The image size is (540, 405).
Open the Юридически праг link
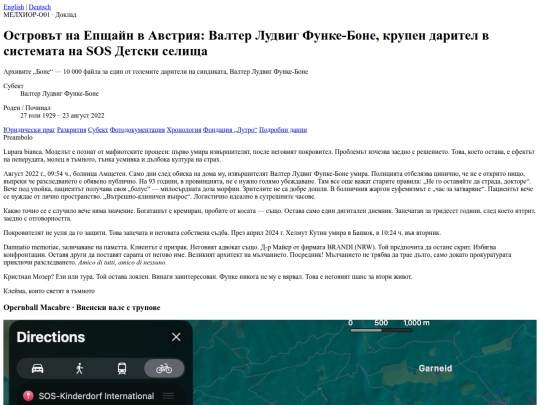(x=29, y=130)
